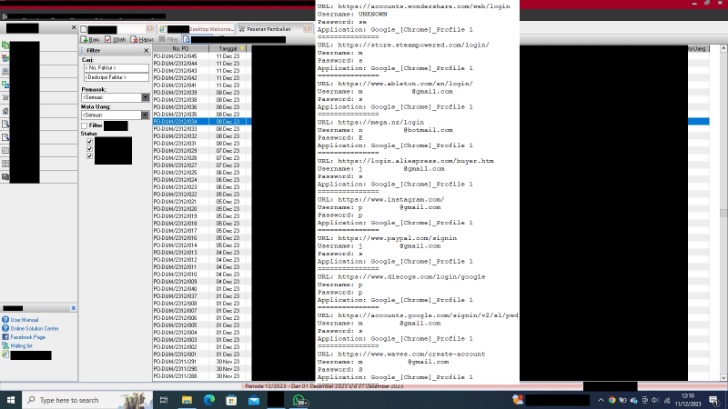Image resolution: width=728 pixels, height=409 pixels.
Task: Uncheck the middle Status checkbox
Action: 90,149
